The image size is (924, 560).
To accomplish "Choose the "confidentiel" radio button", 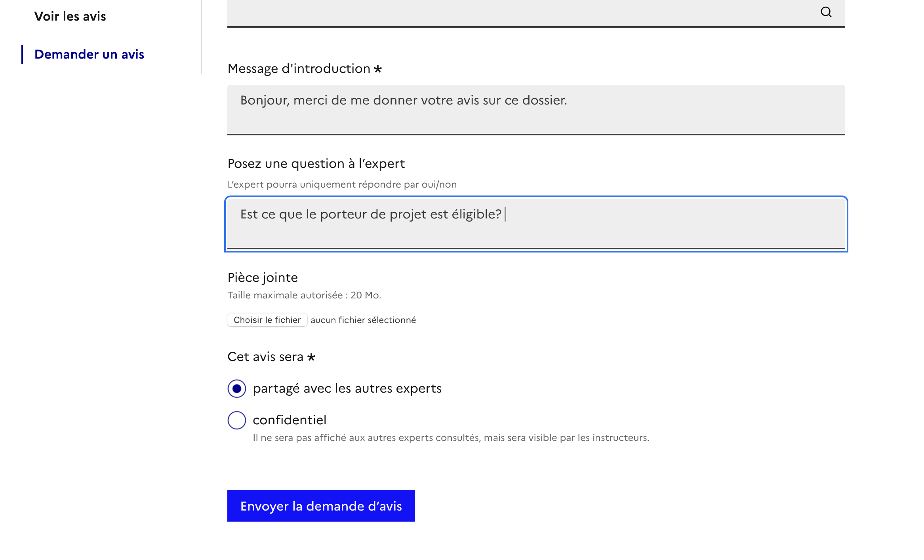I will pyautogui.click(x=237, y=420).
